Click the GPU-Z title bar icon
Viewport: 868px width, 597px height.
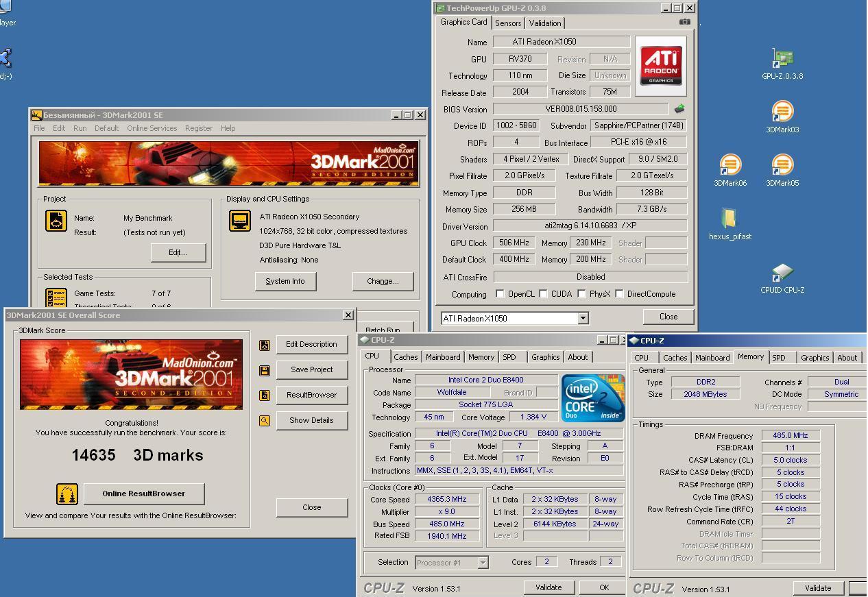click(x=440, y=8)
